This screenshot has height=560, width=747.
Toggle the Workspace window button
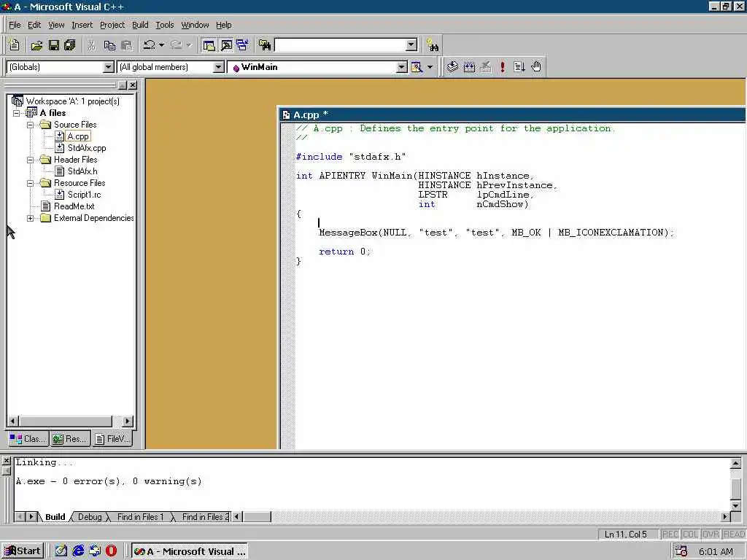coord(209,45)
